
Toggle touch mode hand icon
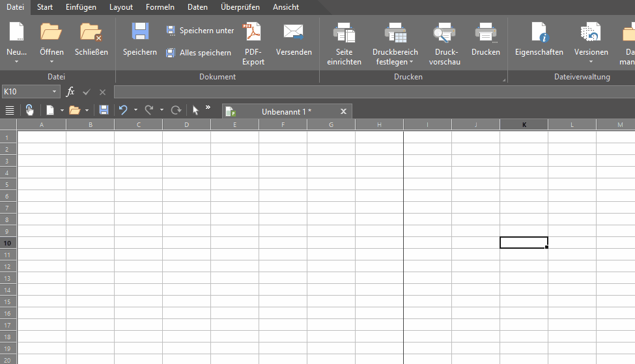pyautogui.click(x=30, y=110)
